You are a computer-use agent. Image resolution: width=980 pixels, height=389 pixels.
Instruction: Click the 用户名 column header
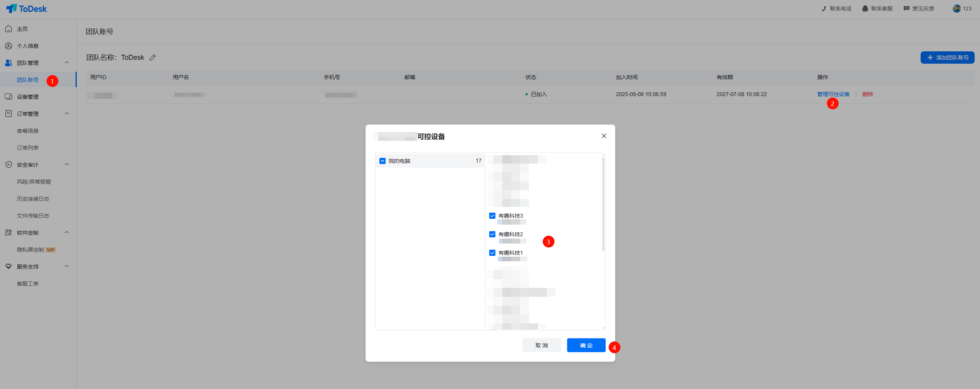(x=181, y=77)
